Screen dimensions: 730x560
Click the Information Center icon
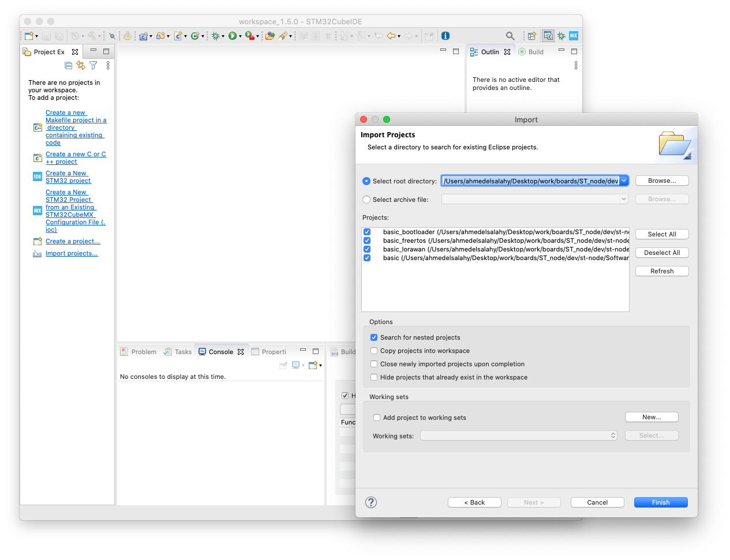coord(446,36)
